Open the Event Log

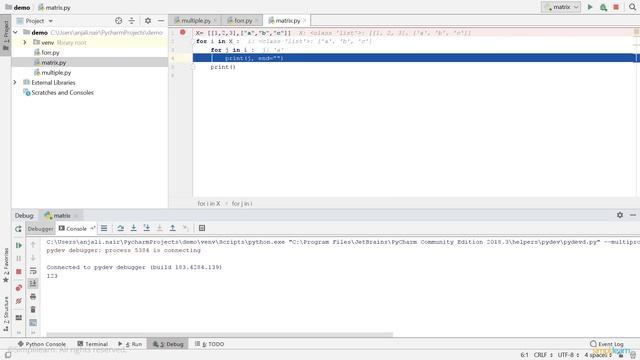[x=607, y=344]
